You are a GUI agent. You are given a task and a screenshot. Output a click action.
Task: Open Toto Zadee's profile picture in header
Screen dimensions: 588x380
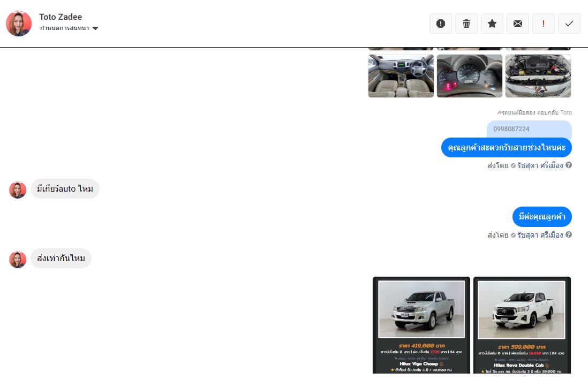point(19,24)
